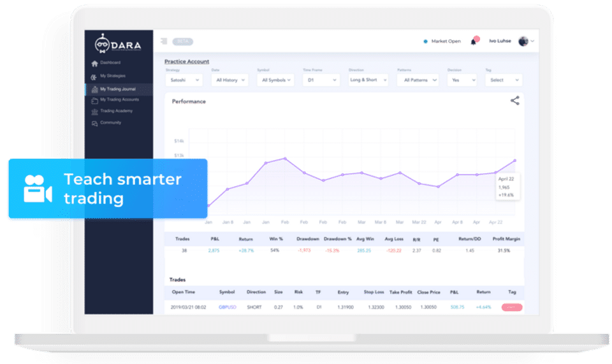612x364 pixels.
Task: Click the Take Profit column header
Action: click(x=401, y=292)
